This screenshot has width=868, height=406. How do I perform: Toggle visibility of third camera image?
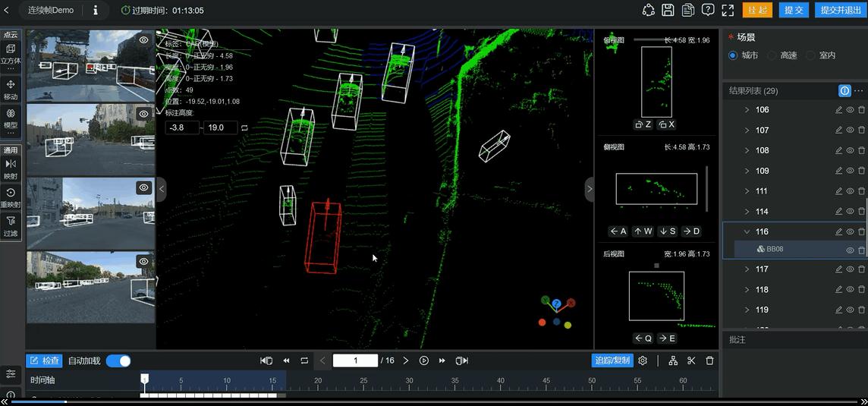click(x=144, y=187)
